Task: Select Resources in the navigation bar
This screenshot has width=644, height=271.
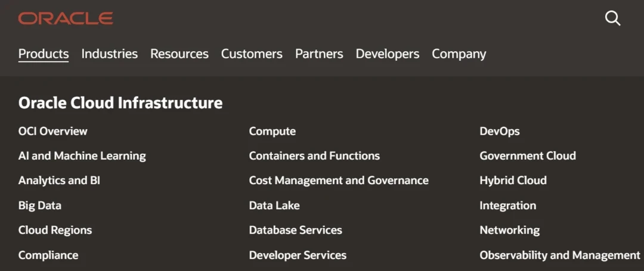Action: coord(179,54)
